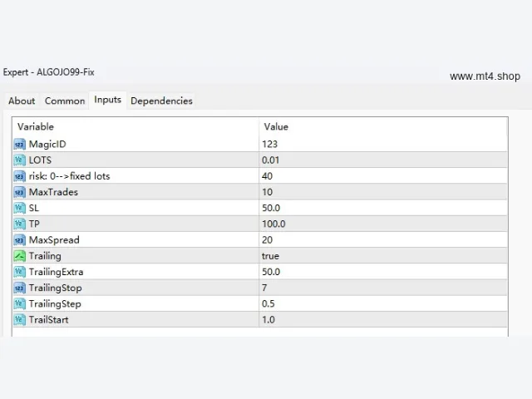Image resolution: width=532 pixels, height=399 pixels.
Task: Select the Inputs tab
Action: tap(107, 100)
